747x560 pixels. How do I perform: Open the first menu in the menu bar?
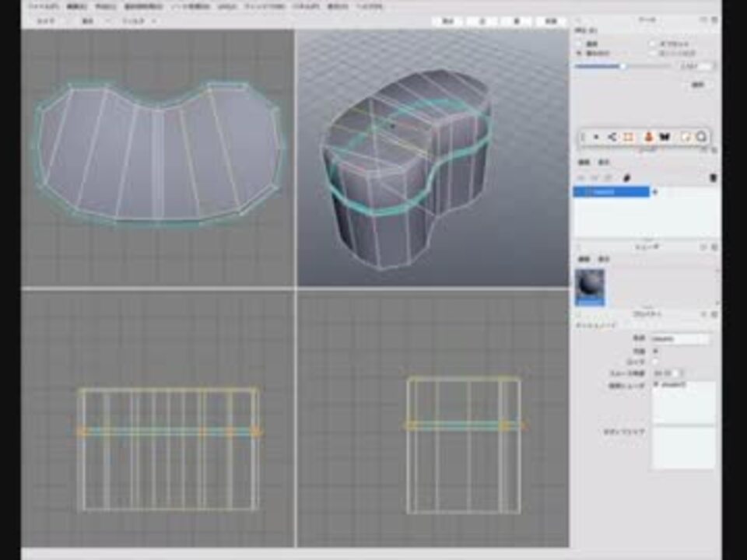click(x=44, y=7)
